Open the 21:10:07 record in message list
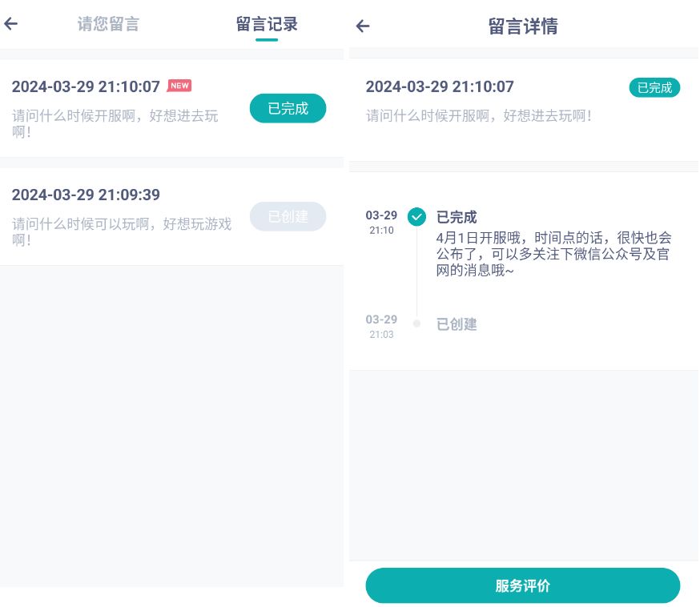700x607 pixels. tap(86, 86)
